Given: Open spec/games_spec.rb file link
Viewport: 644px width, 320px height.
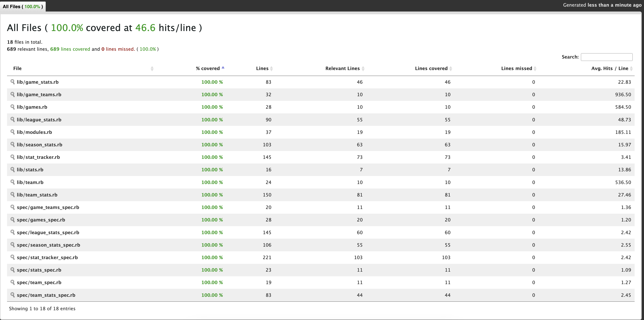Looking at the screenshot, I should click(41, 220).
